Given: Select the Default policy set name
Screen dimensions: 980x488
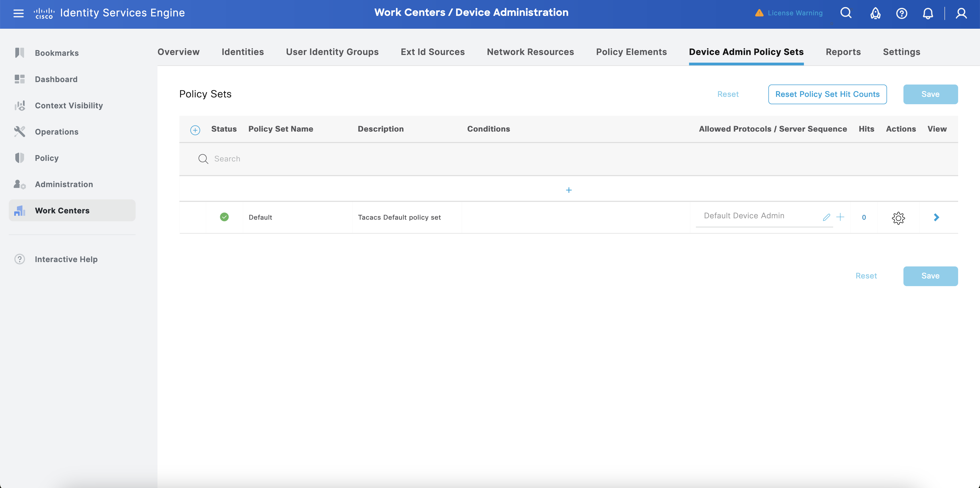Looking at the screenshot, I should 260,217.
